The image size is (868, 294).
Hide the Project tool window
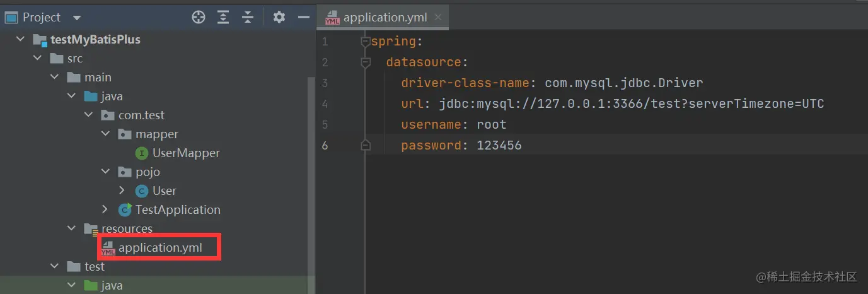point(303,17)
